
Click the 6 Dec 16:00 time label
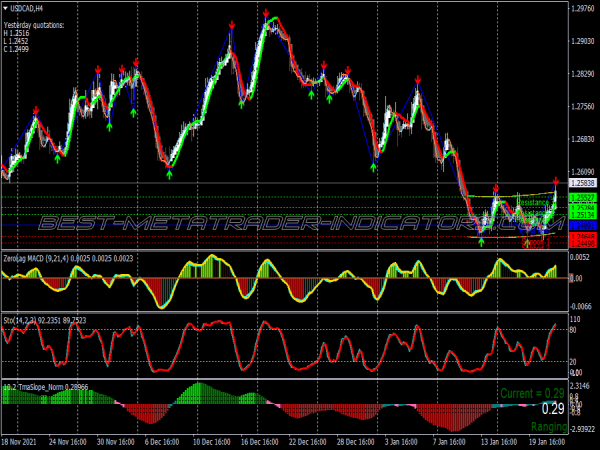pos(162,442)
